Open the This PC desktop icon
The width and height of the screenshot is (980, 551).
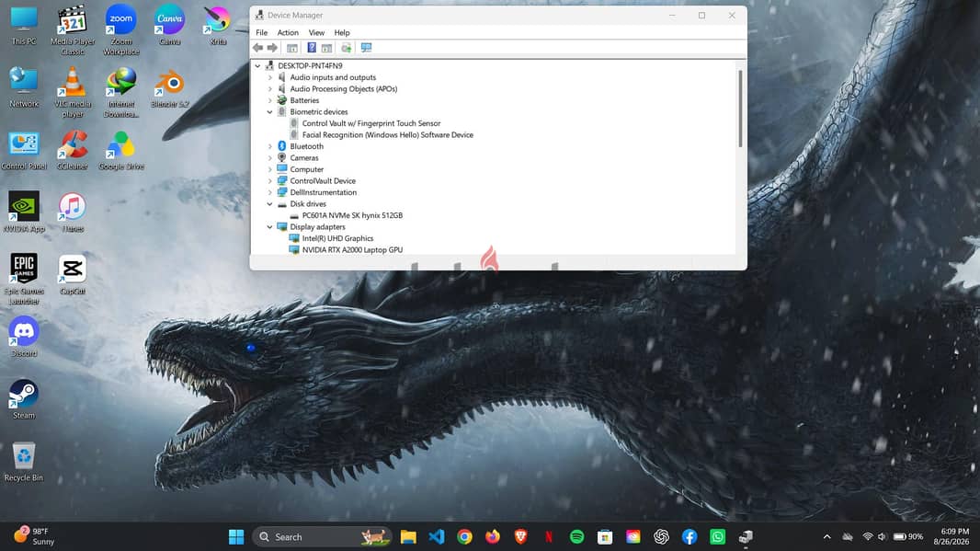point(24,26)
